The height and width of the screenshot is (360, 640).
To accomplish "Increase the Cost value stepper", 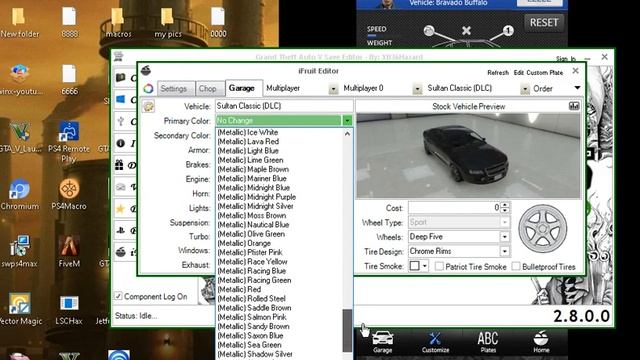I will coord(505,205).
